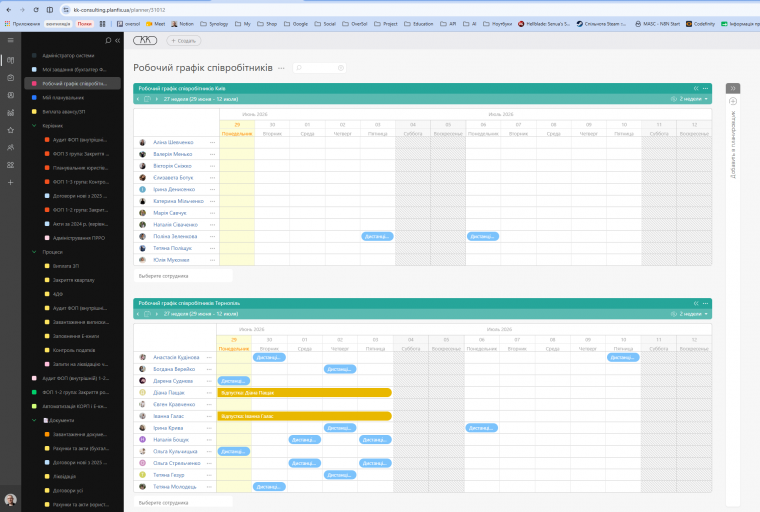Click the sidebar search magnifier icon
Viewport: 760px width, 512px height.
coord(108,40)
